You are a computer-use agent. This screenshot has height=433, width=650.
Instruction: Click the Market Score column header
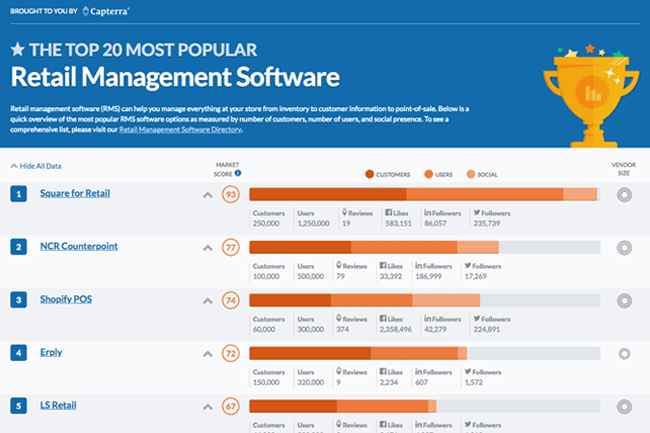(226, 169)
